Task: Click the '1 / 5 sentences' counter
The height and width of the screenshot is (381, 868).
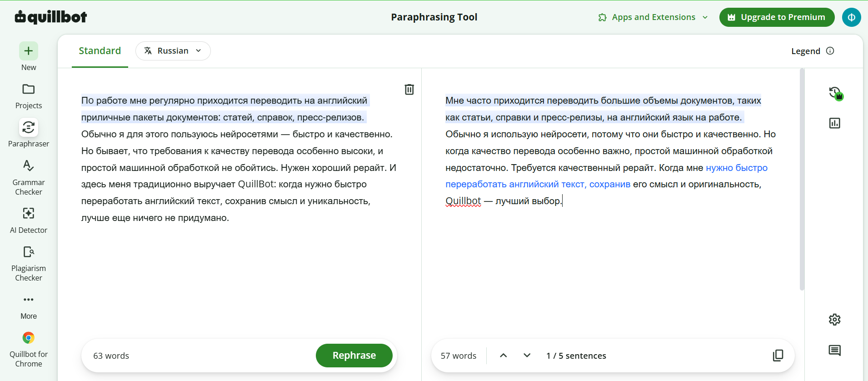Action: coord(576,356)
